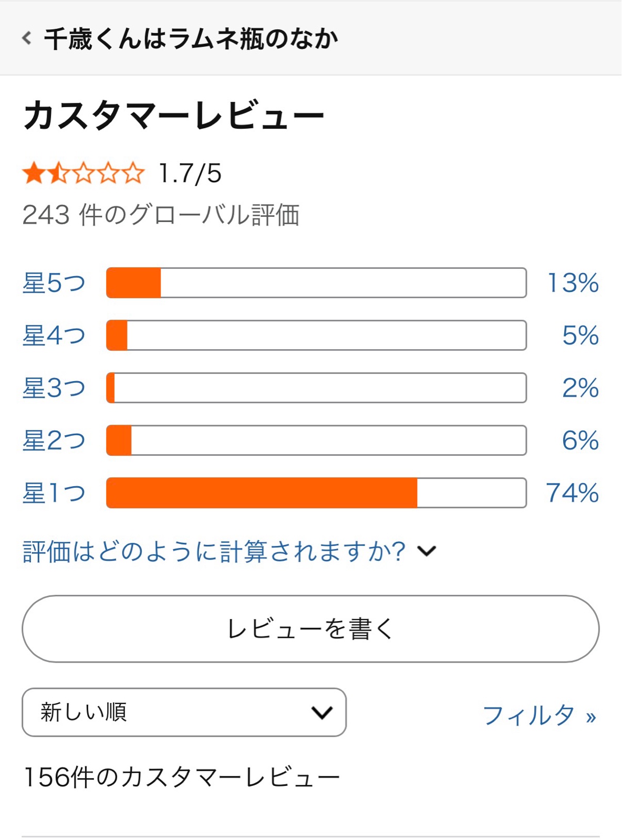Click the 5% four-star percentage

tap(580, 335)
